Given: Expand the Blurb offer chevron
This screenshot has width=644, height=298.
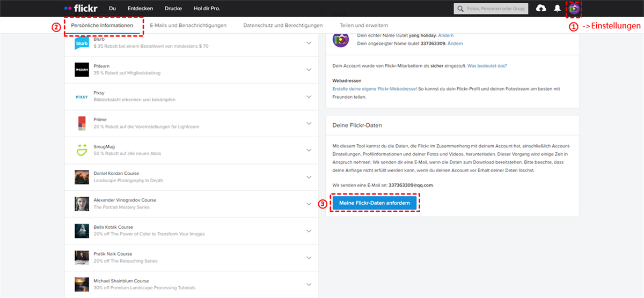Looking at the screenshot, I should [x=309, y=43].
